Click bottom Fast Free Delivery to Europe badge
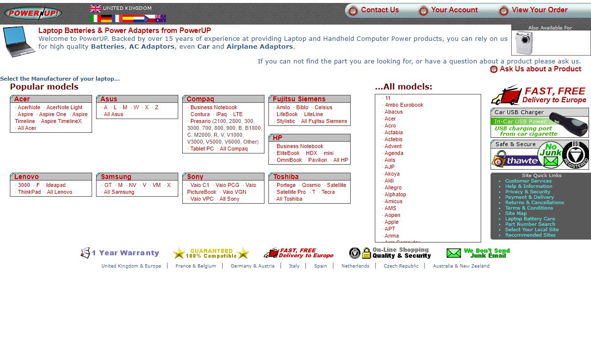 tap(298, 253)
